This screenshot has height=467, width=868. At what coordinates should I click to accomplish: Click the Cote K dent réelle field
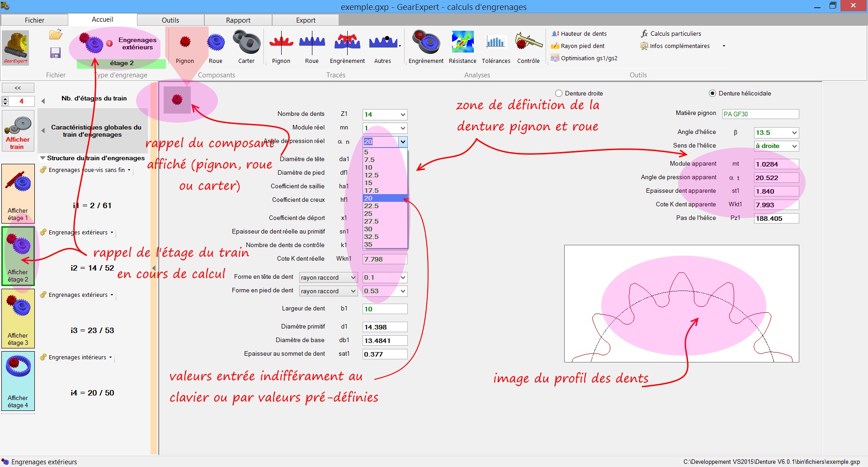pyautogui.click(x=385, y=259)
